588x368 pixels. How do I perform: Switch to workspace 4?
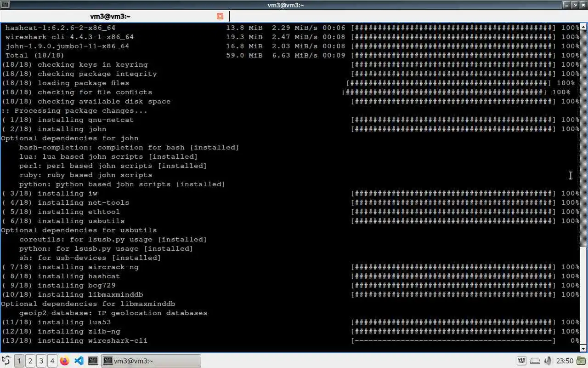click(x=52, y=361)
